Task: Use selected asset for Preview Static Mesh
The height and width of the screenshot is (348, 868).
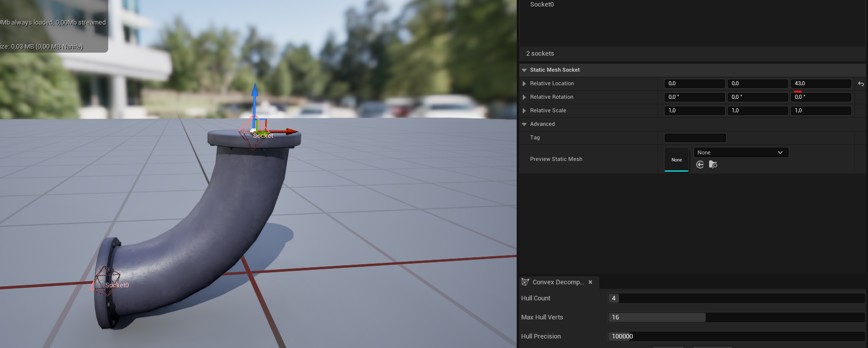Action: 700,164
